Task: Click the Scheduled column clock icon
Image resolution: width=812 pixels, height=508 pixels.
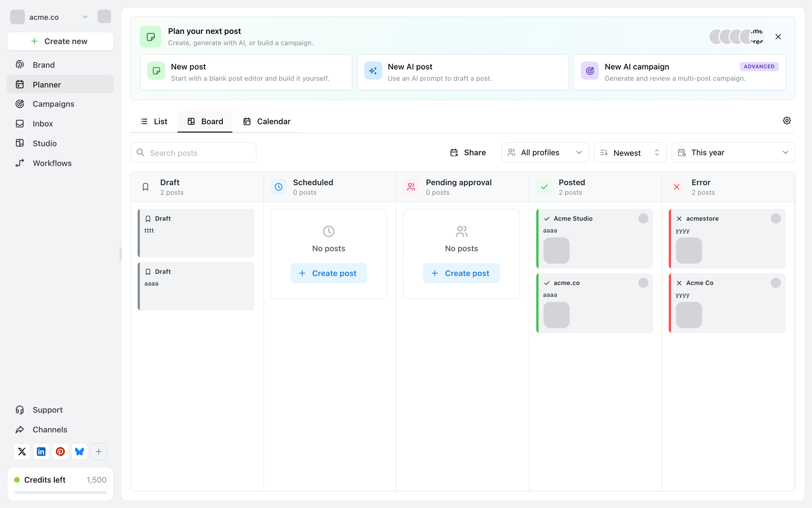Action: (x=279, y=187)
